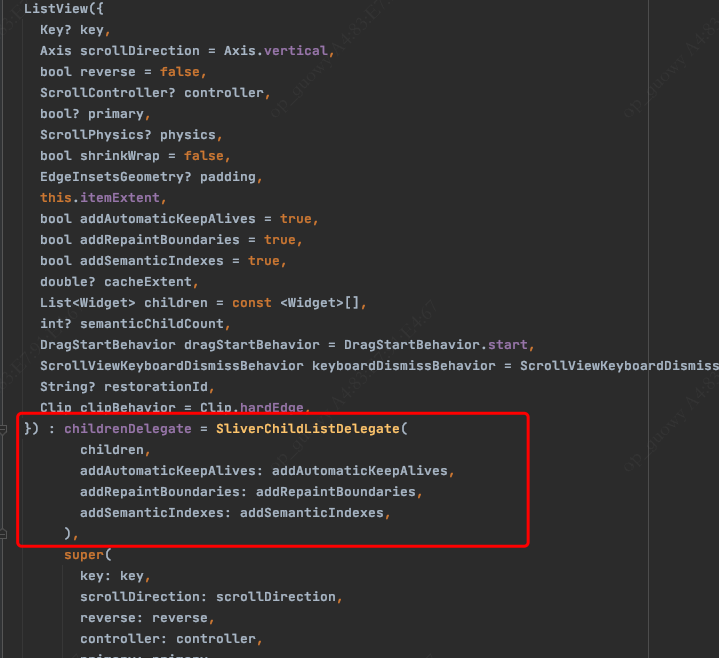Image resolution: width=719 pixels, height=658 pixels.
Task: Click 'true' in the 'bool addSemanticIndexes' line
Action: click(264, 261)
